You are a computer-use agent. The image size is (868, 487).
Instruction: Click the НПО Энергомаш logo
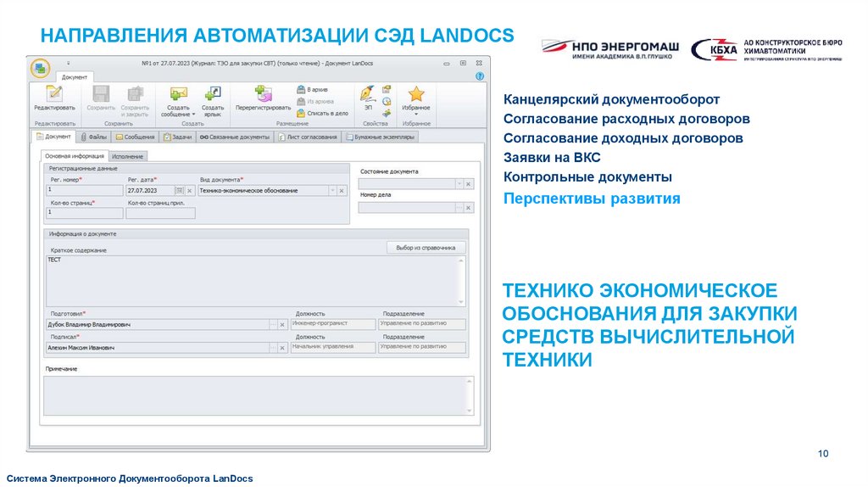pyautogui.click(x=609, y=48)
